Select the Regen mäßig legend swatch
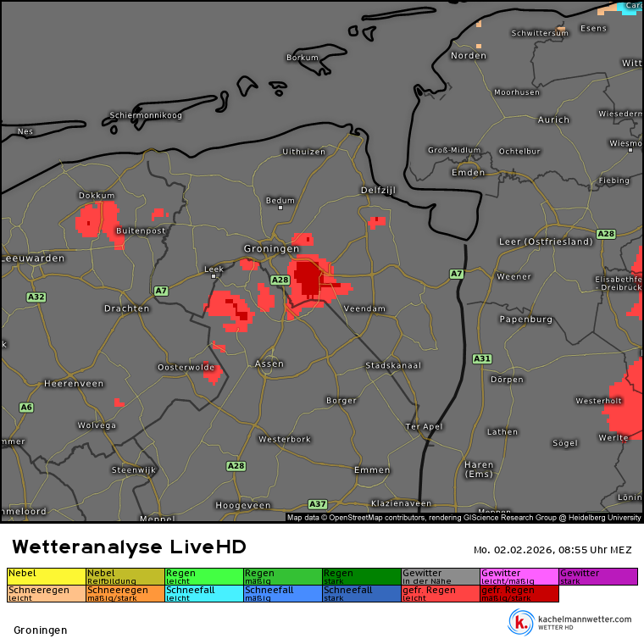 [x=283, y=577]
